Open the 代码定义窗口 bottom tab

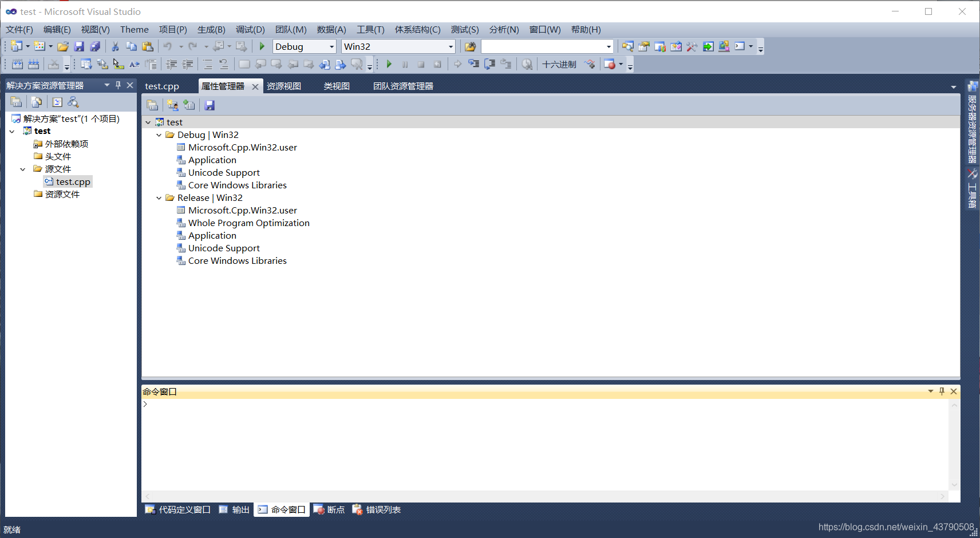(x=178, y=510)
